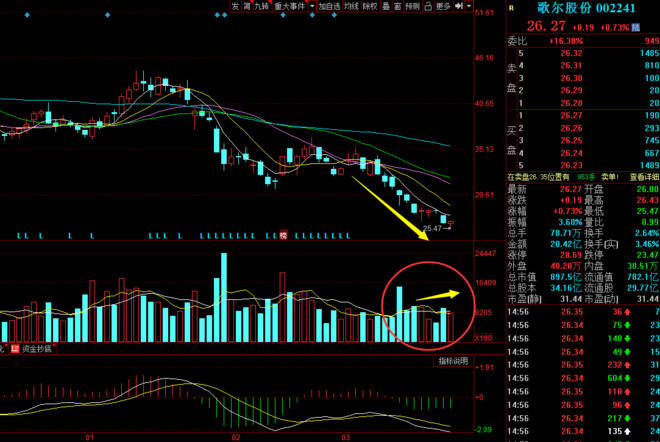Click the red icon beside 资金抄底

(15, 349)
